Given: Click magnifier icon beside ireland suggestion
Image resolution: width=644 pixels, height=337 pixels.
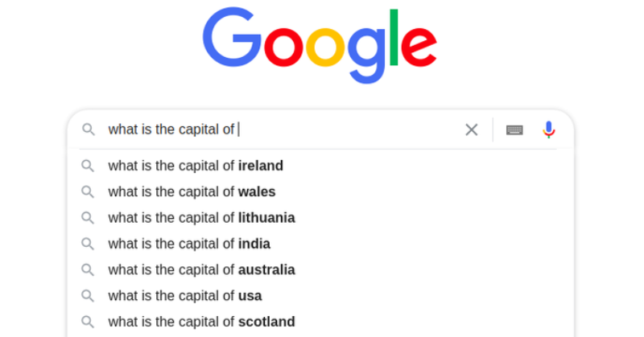Looking at the screenshot, I should (x=88, y=166).
